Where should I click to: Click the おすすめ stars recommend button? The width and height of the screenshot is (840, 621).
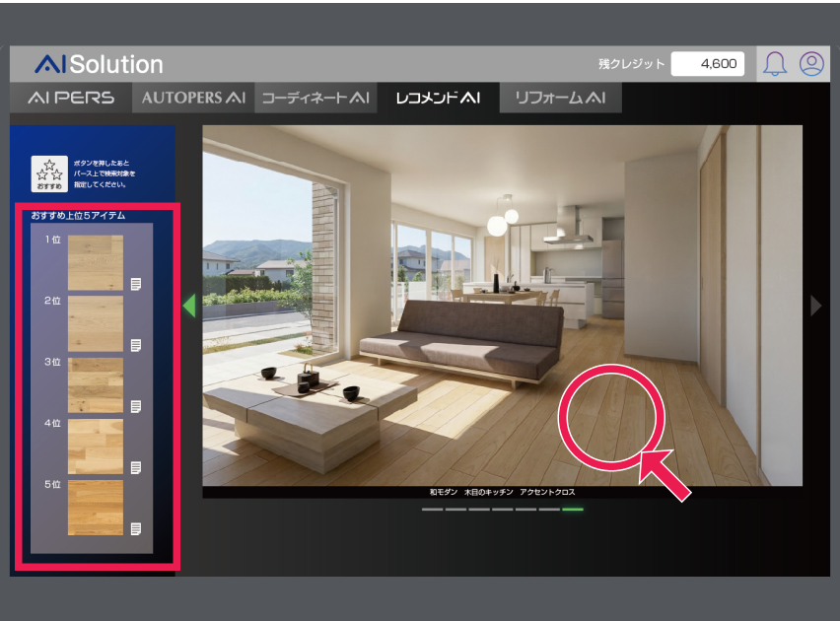(49, 173)
